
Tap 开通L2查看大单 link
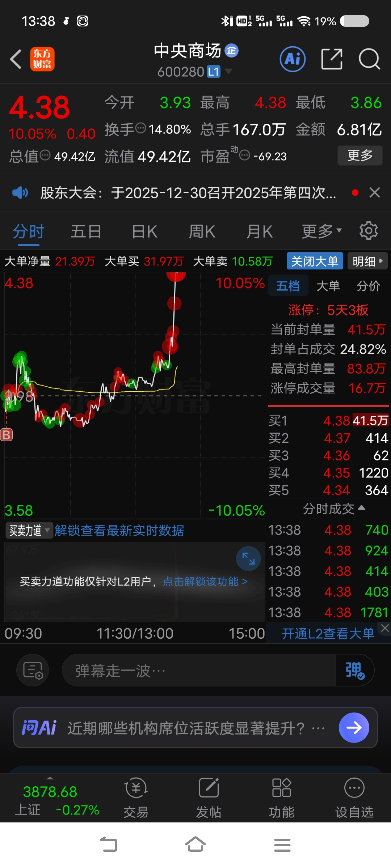pyautogui.click(x=328, y=634)
